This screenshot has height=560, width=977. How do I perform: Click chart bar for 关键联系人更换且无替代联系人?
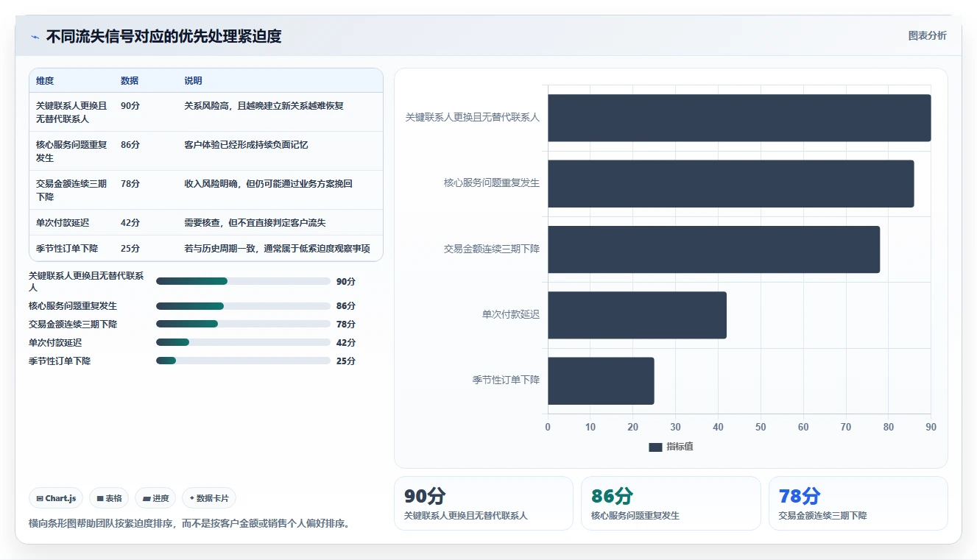click(x=739, y=118)
